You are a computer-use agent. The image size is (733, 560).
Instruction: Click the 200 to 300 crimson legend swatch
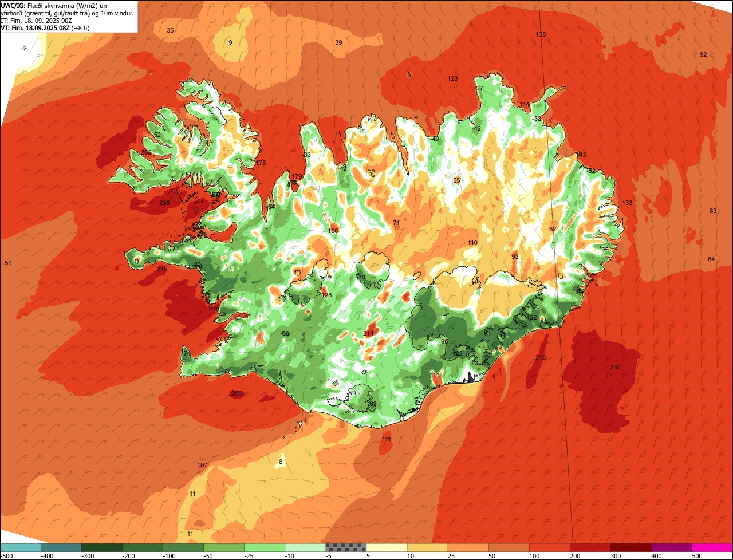pyautogui.click(x=589, y=547)
